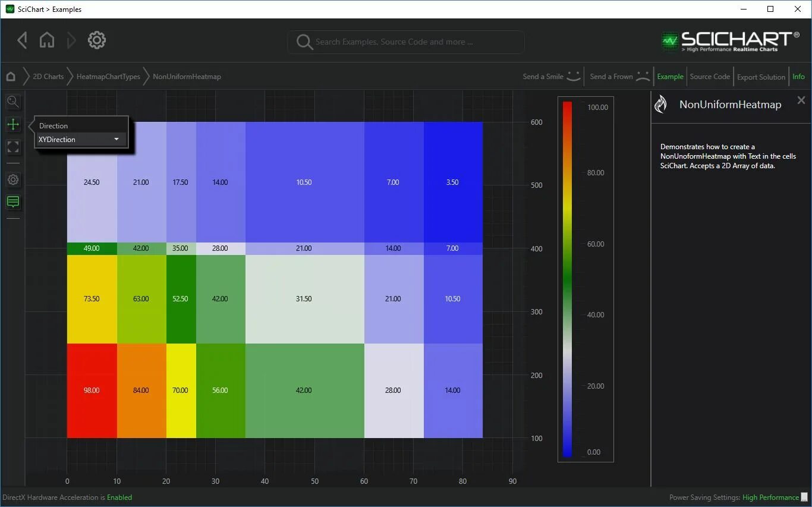Open the 2D Charts breadcrumb
Screen dimensions: 812x507
pyautogui.click(x=48, y=77)
